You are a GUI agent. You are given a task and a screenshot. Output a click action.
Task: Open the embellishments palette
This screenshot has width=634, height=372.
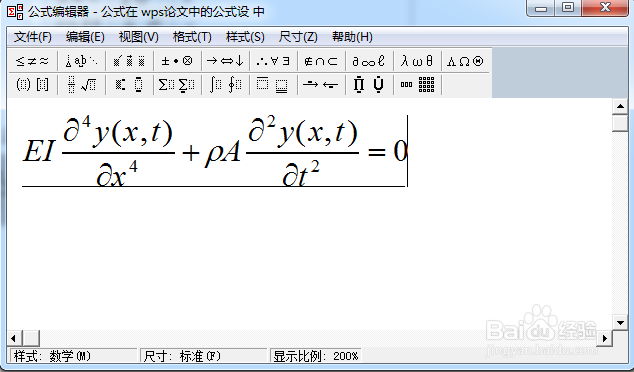point(129,61)
